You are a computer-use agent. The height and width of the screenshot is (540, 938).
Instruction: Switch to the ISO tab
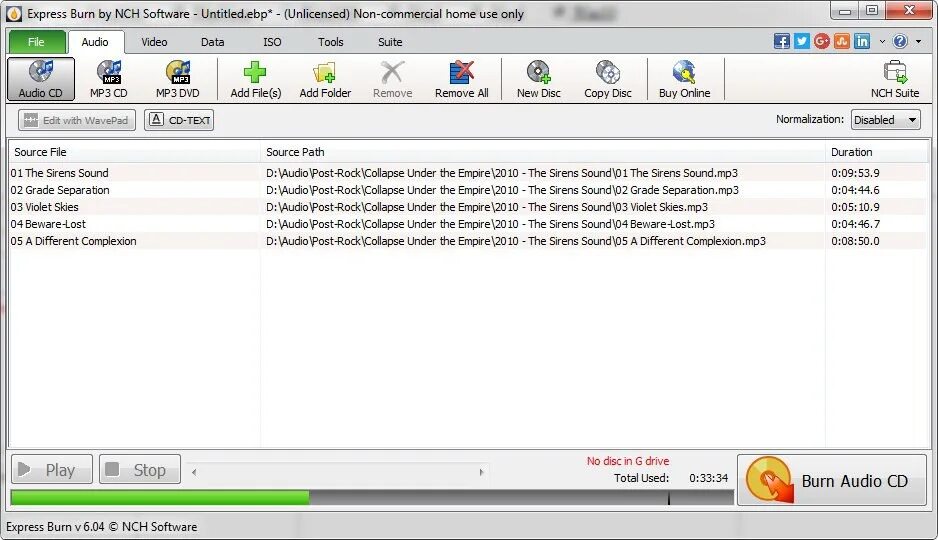[x=272, y=42]
